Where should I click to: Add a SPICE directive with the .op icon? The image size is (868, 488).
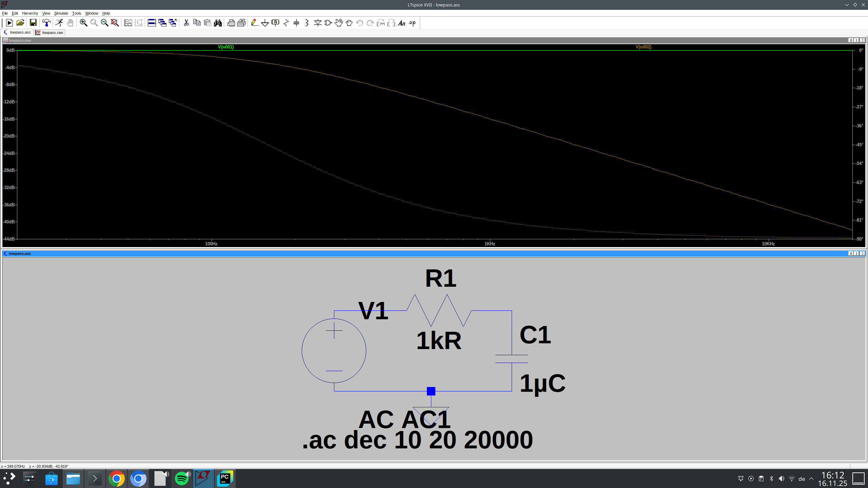[412, 23]
